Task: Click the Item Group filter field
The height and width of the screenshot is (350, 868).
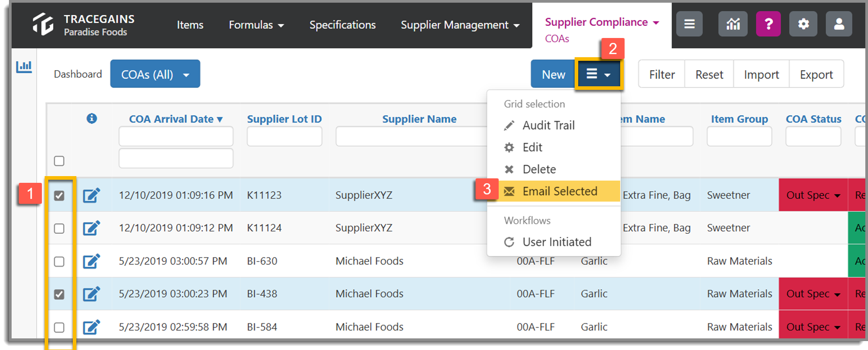Action: click(x=739, y=136)
